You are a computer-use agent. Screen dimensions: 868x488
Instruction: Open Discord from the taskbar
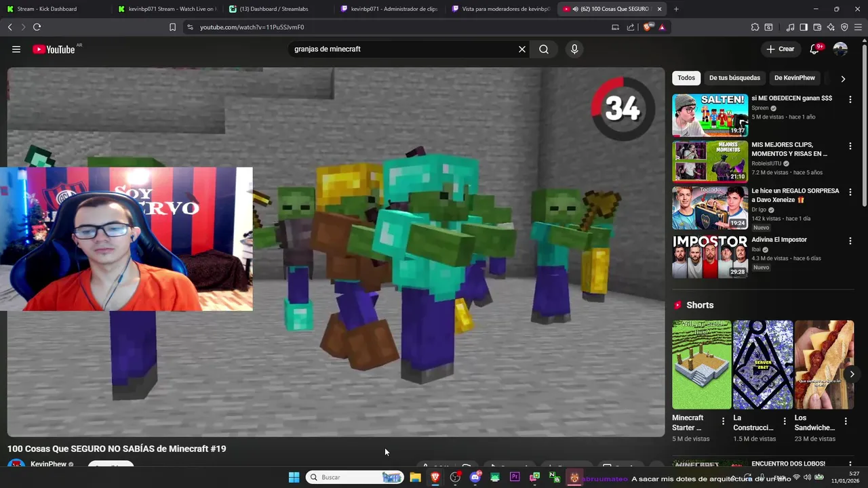(475, 477)
